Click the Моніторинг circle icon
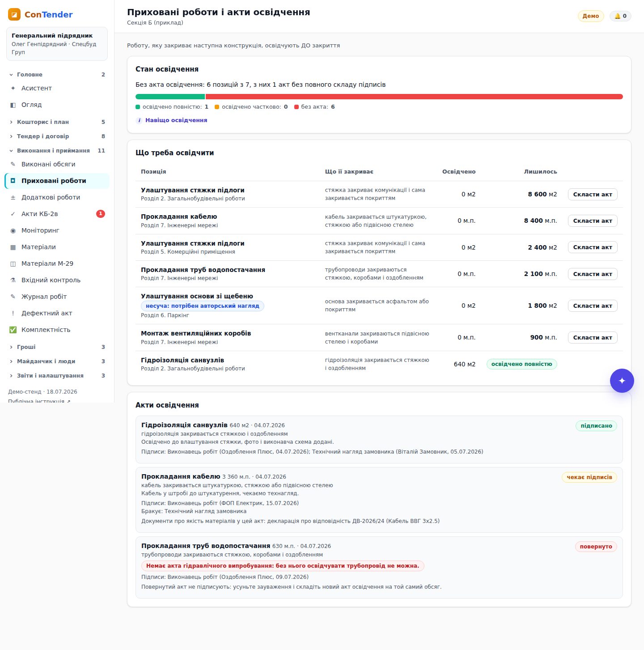This screenshot has width=644, height=650. (13, 230)
